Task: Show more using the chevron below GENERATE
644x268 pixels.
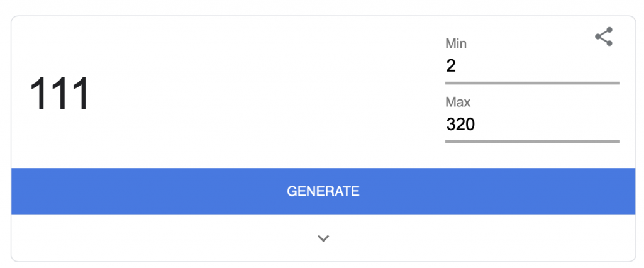Action: pos(324,238)
